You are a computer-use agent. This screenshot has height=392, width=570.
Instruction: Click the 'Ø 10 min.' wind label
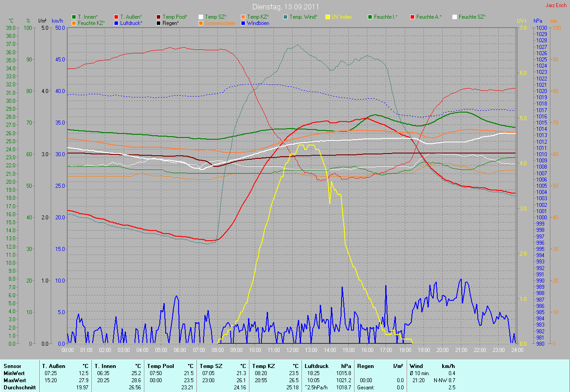tap(420, 373)
